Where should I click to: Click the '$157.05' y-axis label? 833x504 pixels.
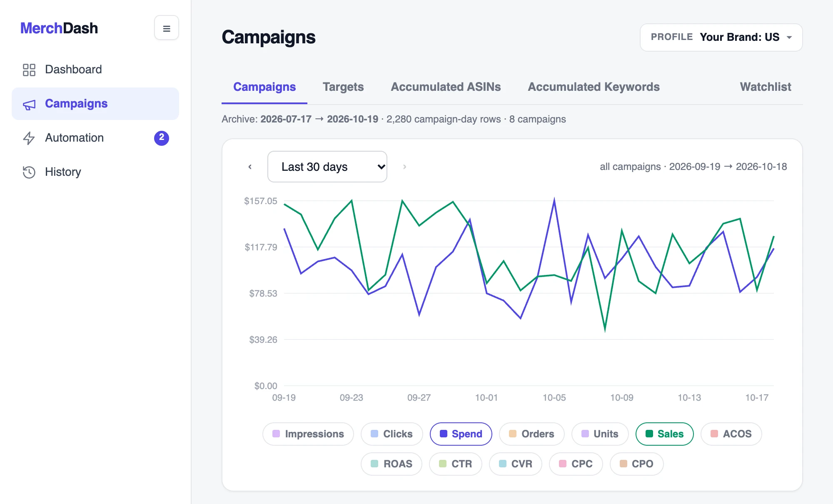click(261, 201)
